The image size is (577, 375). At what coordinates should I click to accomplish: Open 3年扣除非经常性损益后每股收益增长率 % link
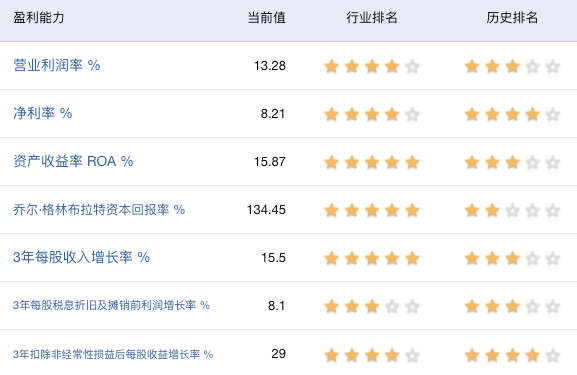click(x=113, y=354)
